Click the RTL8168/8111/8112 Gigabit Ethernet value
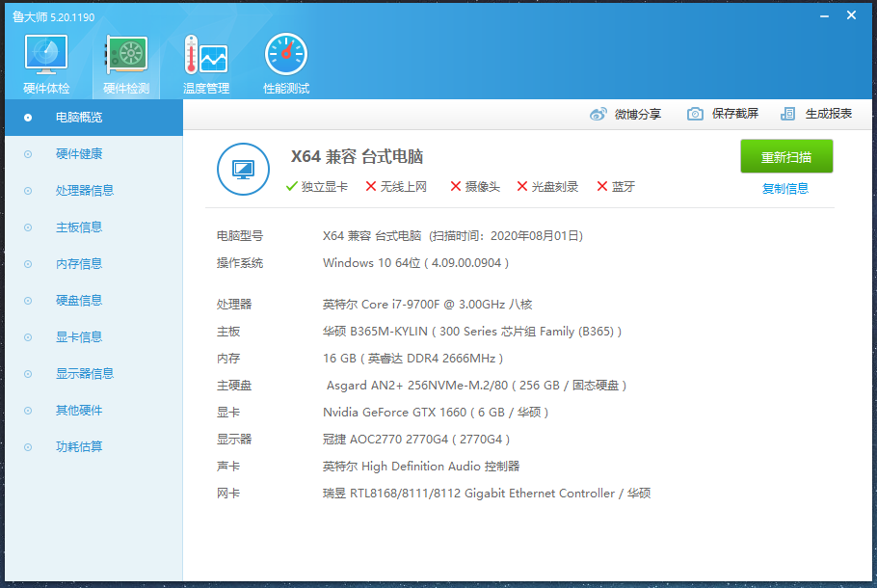Screen dimensions: 877x588 [487, 494]
